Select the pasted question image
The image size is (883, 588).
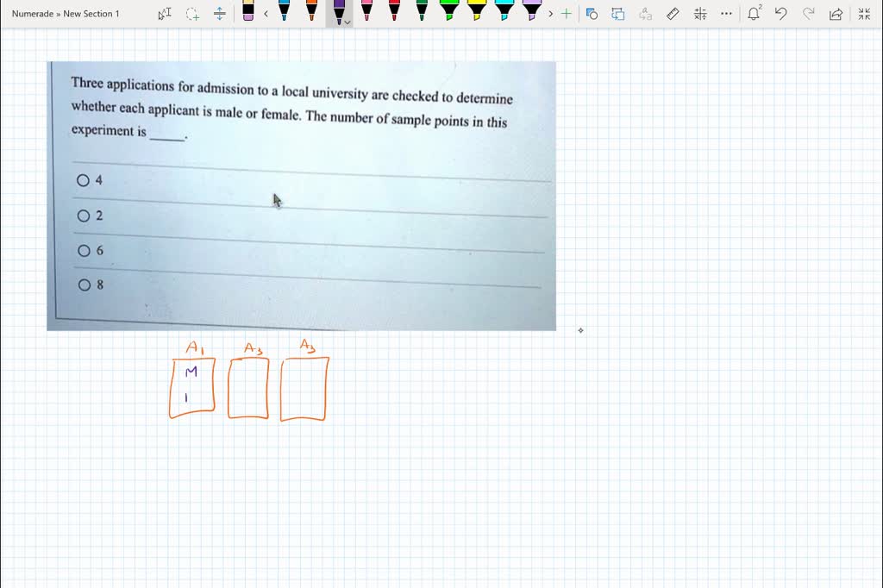[301, 196]
